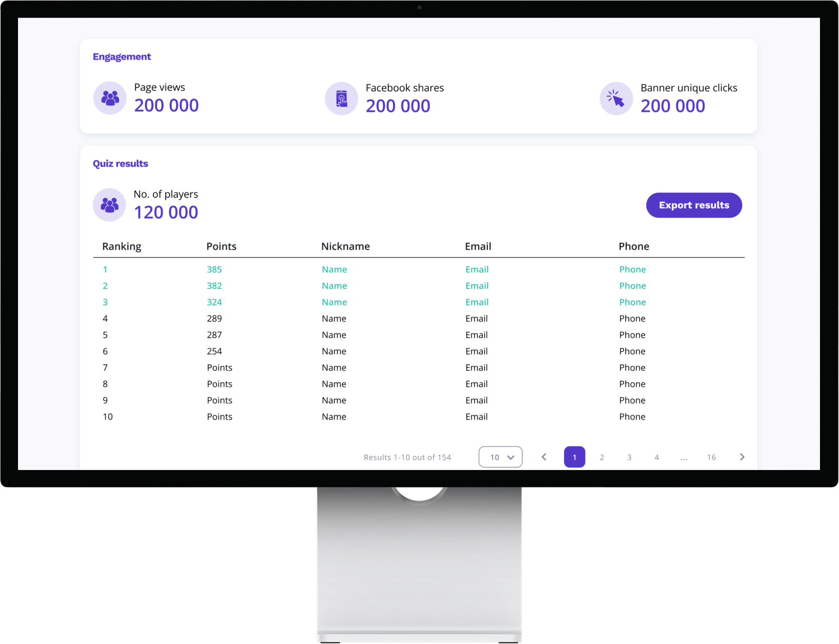
Task: Click the Nickname column header
Action: [x=345, y=246]
